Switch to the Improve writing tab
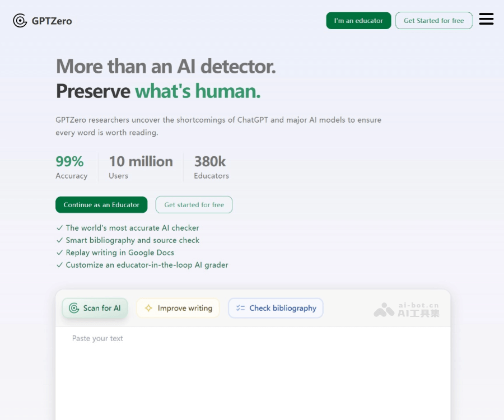The width and height of the screenshot is (504, 420). pos(185,308)
